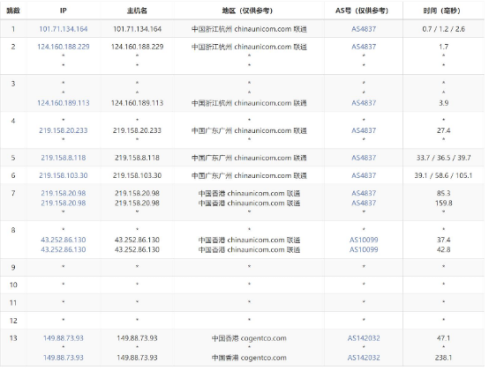Screen dimensions: 489x370
Task: Select the hostname 219.158.103.30 cell in hop 6
Action: coord(137,175)
